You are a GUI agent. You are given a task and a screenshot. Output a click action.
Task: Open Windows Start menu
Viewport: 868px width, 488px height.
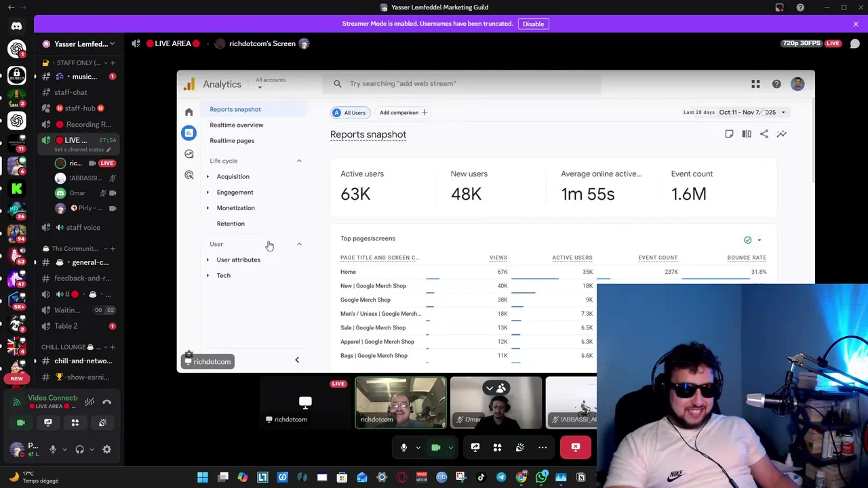(203, 477)
